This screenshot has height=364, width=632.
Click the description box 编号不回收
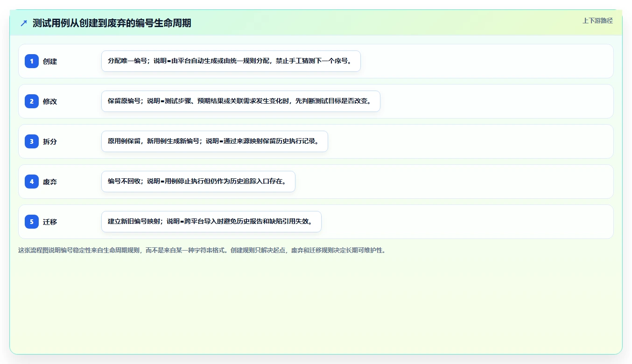198,182
